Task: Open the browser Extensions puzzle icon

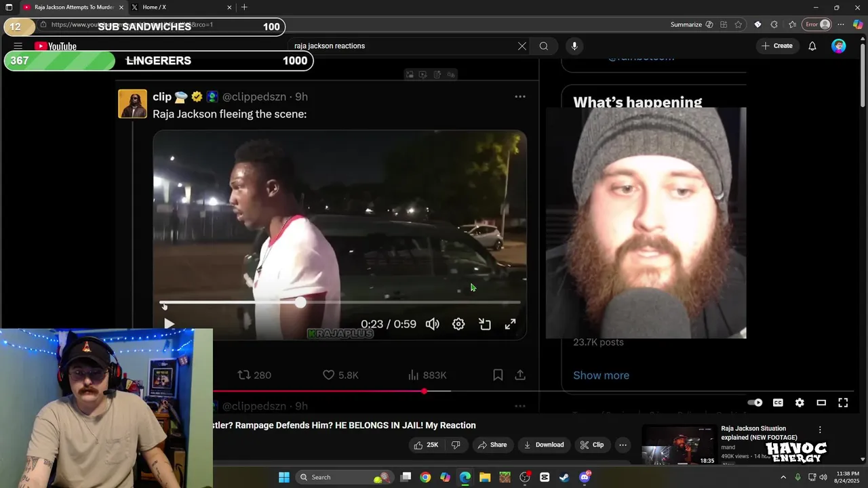Action: click(x=774, y=24)
